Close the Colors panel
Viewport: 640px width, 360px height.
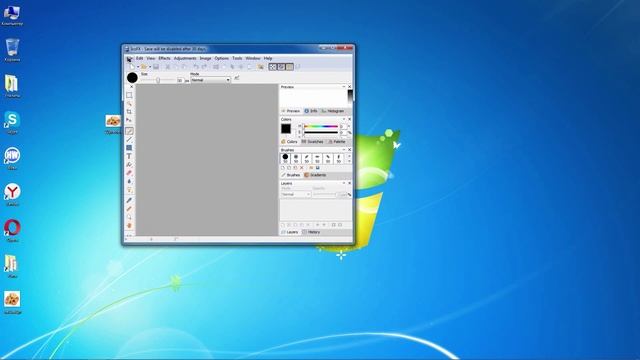(x=349, y=119)
